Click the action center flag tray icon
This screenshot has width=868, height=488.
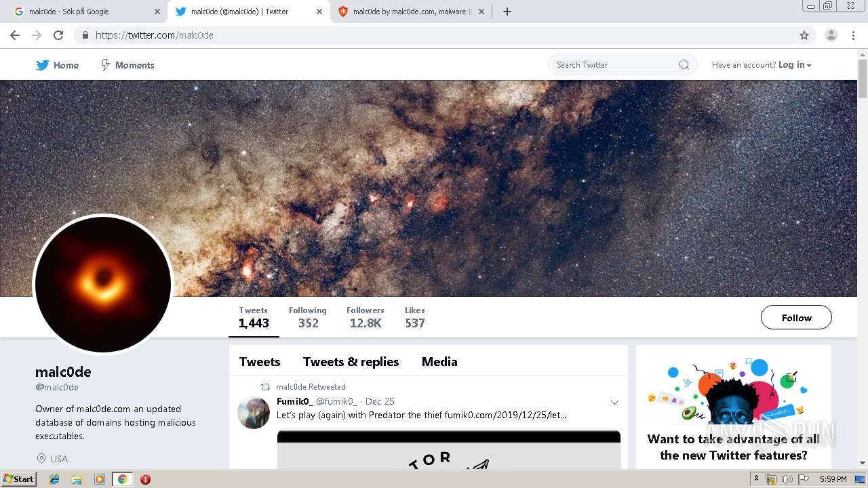(x=804, y=479)
